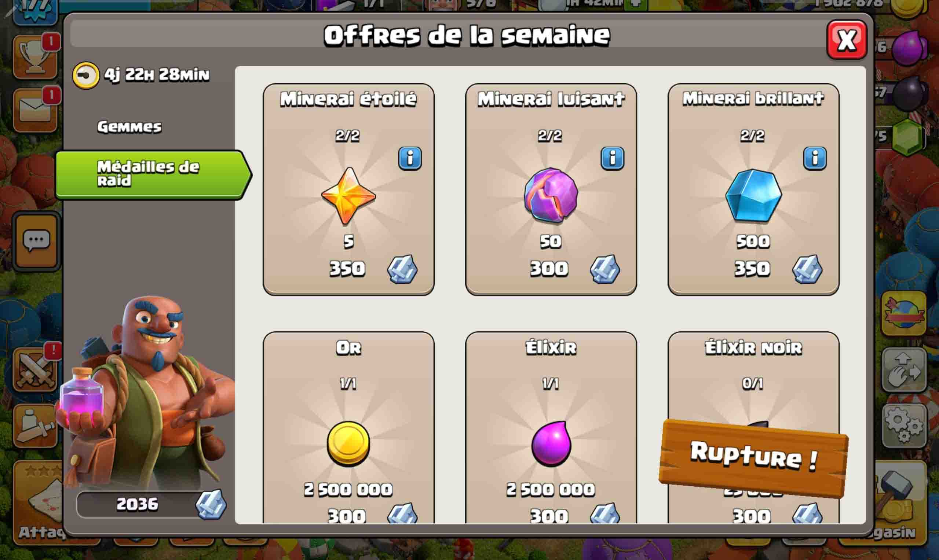Screen dimensions: 939x560
Task: Open the chat speech bubble button
Action: [36, 241]
